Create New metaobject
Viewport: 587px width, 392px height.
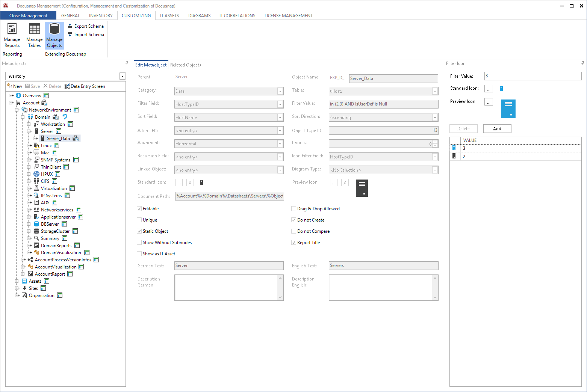(15, 86)
